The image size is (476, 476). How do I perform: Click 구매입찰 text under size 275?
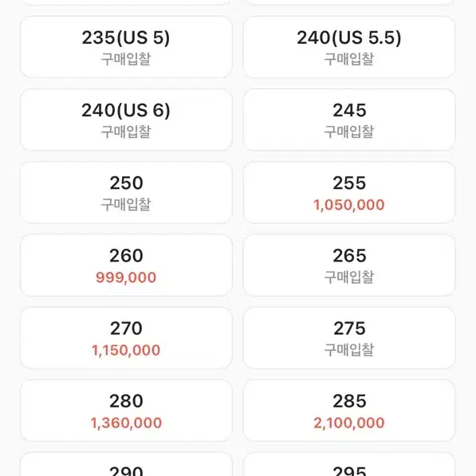click(x=349, y=350)
